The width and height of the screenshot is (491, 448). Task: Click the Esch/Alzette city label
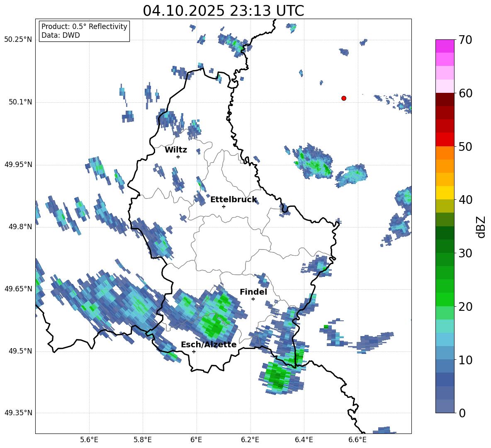(209, 345)
